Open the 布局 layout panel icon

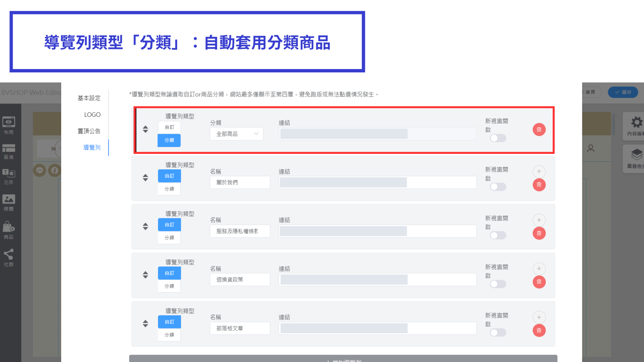tap(9, 125)
